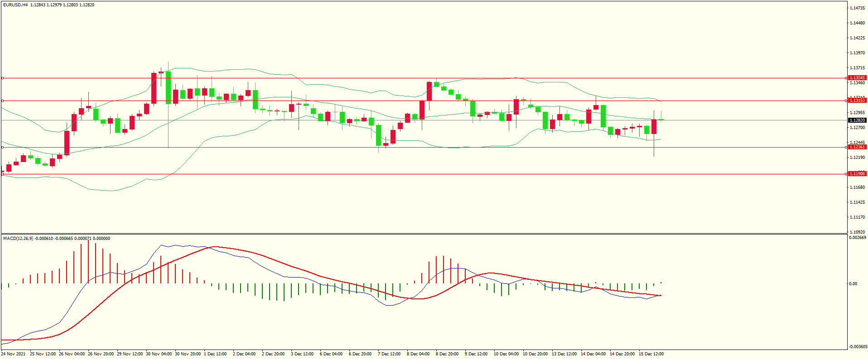Click the 9 Dec 12:00 time label
Screen dimensions: 868x359
(476, 354)
